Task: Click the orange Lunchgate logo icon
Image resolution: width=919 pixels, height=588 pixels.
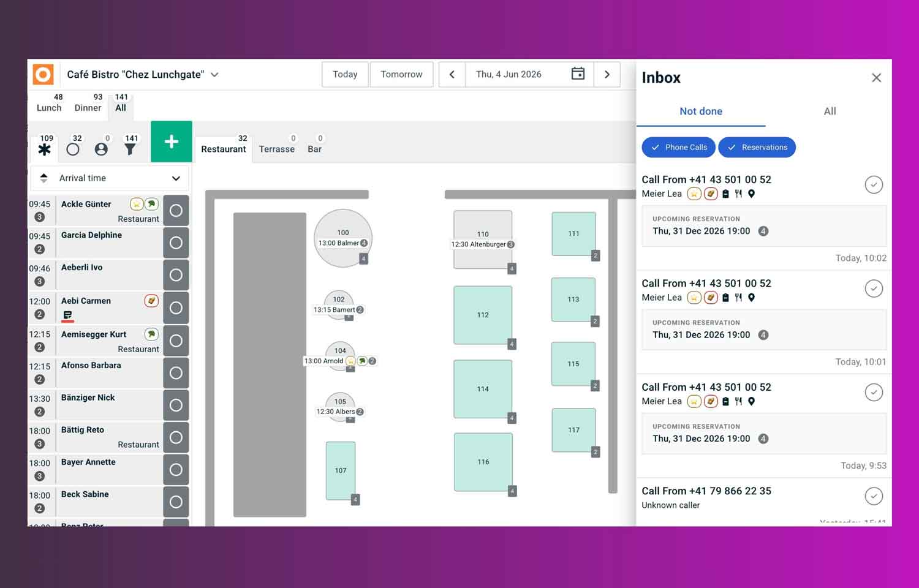Action: pyautogui.click(x=43, y=75)
